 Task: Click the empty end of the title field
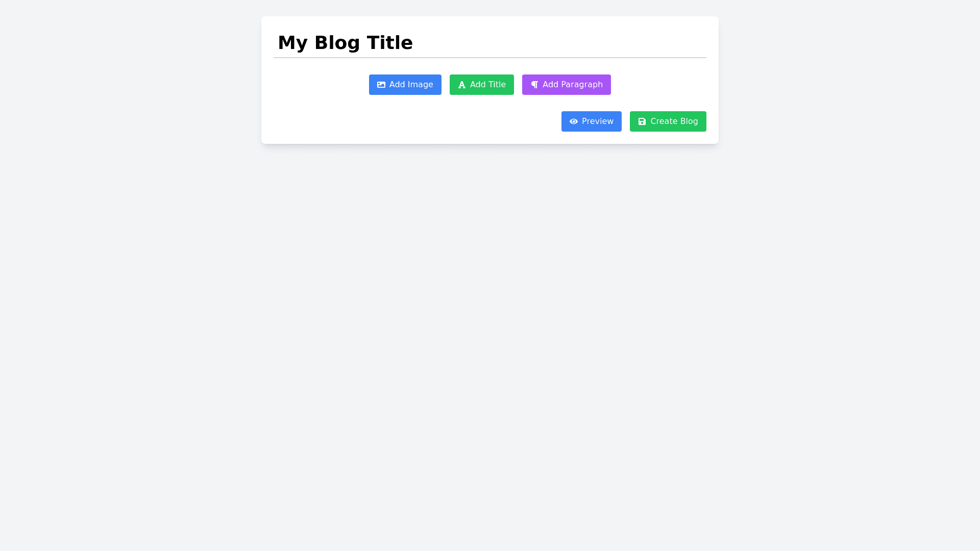tap(612, 43)
